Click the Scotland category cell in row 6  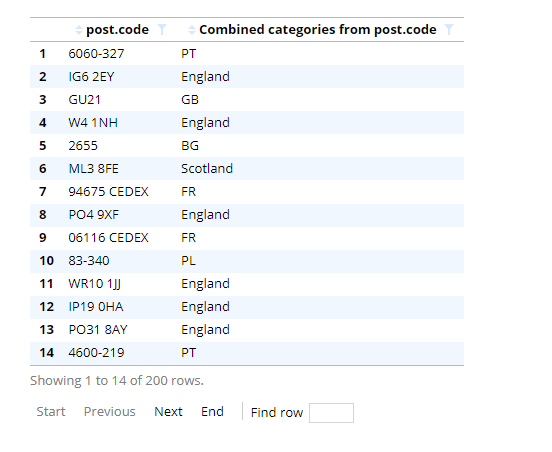tap(207, 169)
